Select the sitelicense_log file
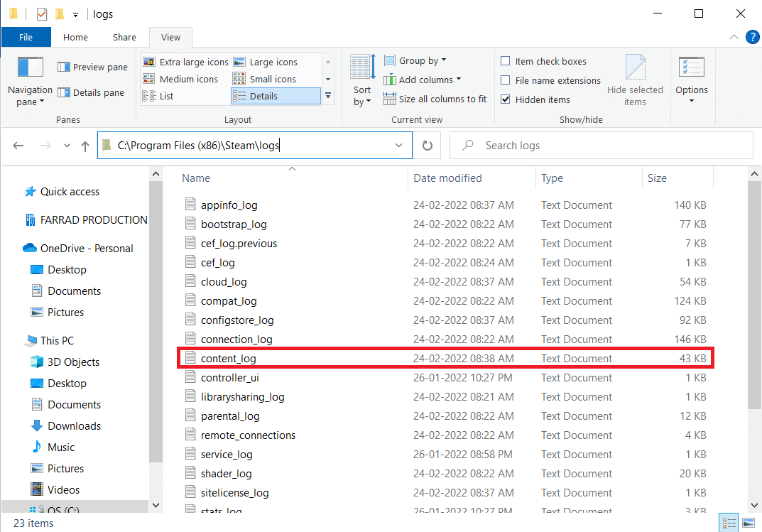 (x=445, y=493)
